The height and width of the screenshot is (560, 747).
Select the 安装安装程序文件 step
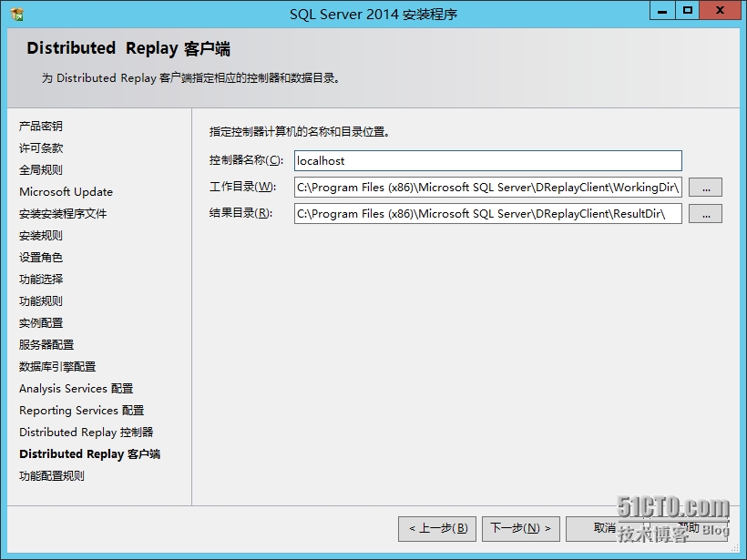pos(63,214)
